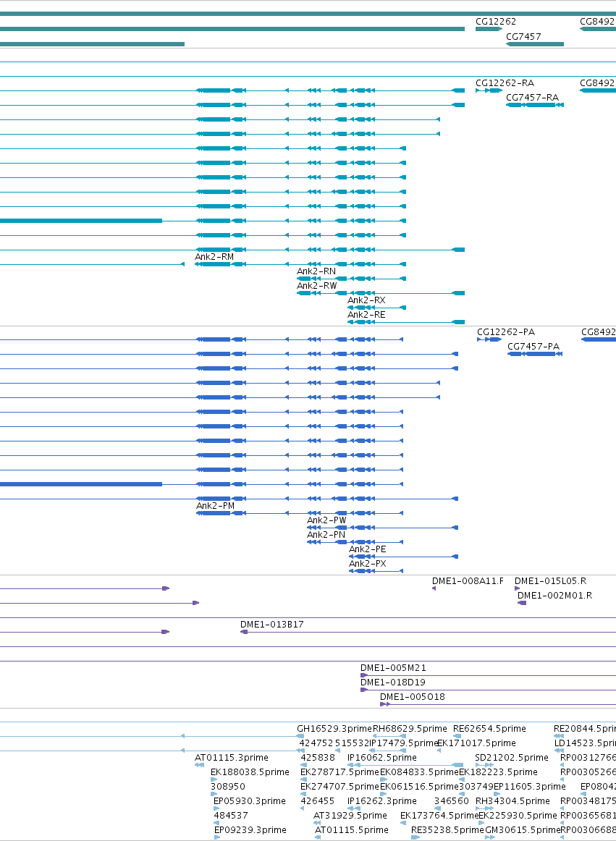Open EST EP05930.3prime
Viewport: 616px width, 841px height.
pos(250,800)
